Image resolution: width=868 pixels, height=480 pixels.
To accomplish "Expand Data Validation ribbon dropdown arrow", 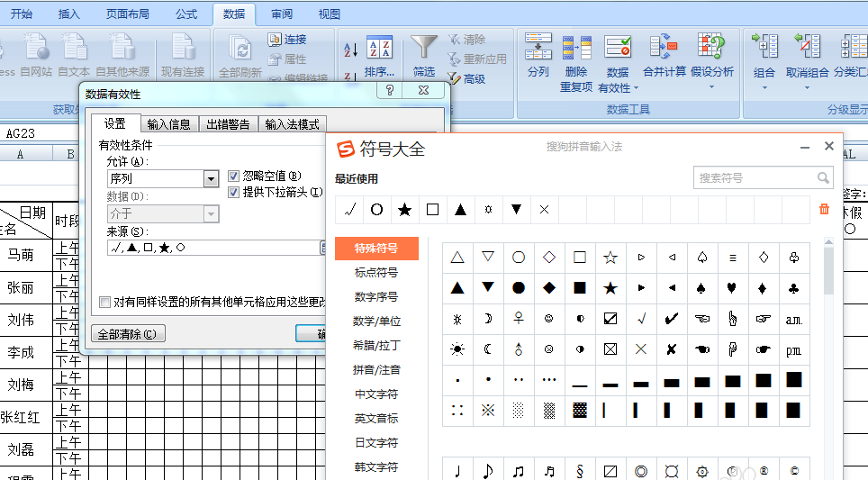I will pos(636,88).
